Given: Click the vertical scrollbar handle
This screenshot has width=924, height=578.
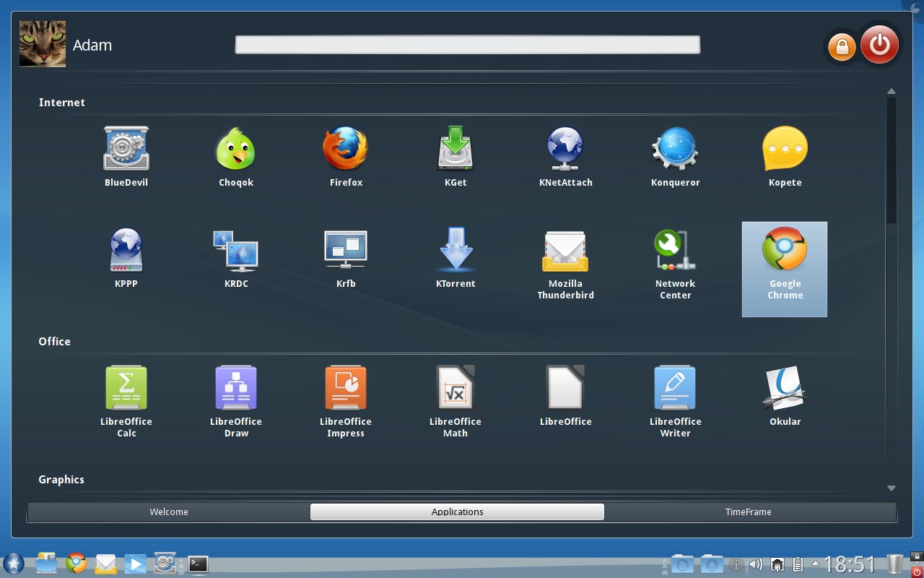Looking at the screenshot, I should [x=892, y=160].
